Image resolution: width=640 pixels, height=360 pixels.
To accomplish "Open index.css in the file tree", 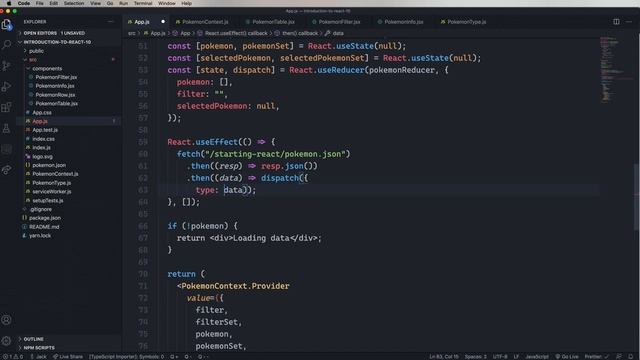I will 43,139.
